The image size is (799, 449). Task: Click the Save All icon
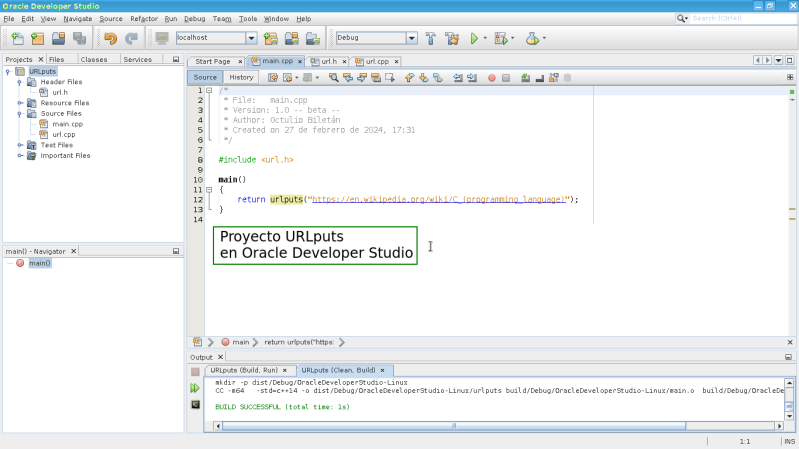click(79, 38)
